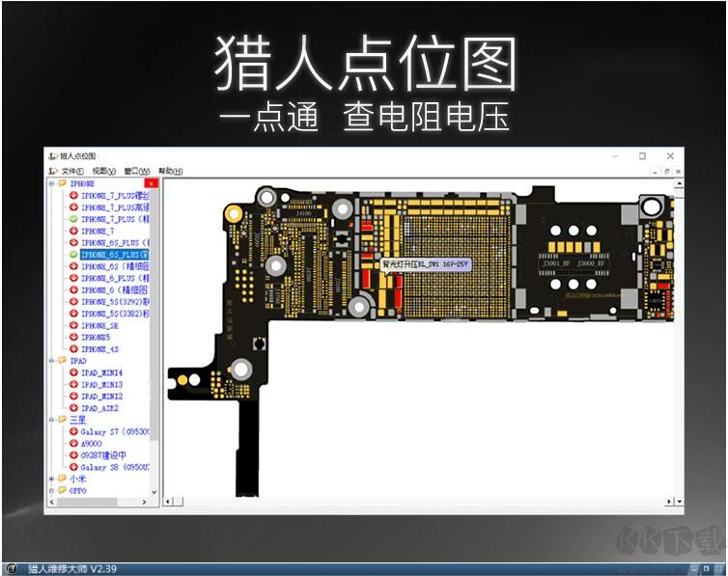This screenshot has height=576, width=728.
Task: Expand the 小米 tree folder
Action: tap(51, 479)
